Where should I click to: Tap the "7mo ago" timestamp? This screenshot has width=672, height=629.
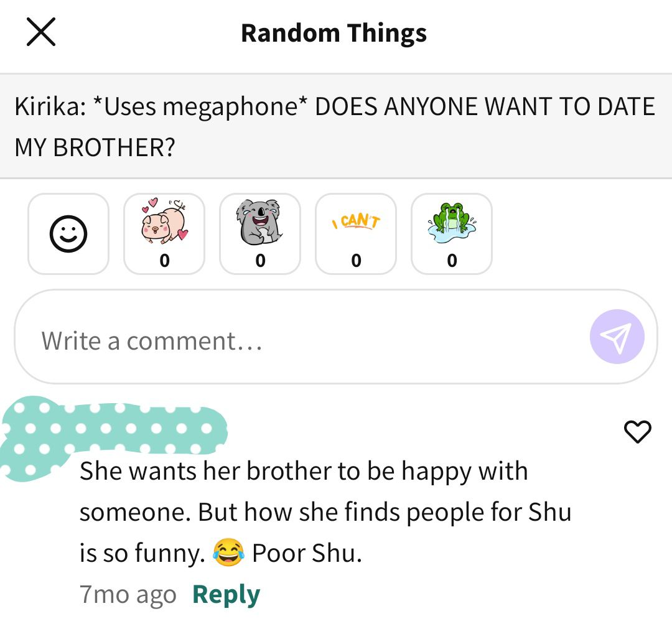[x=128, y=595]
